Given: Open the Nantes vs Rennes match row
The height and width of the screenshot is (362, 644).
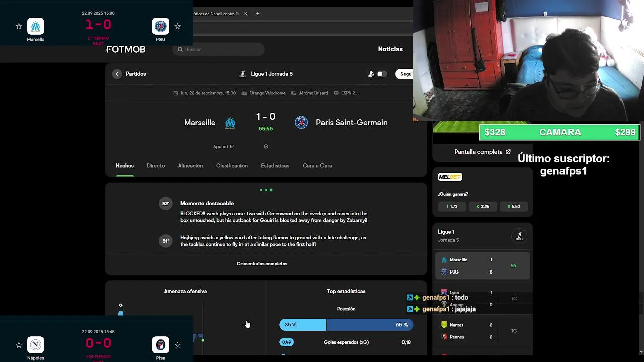Looking at the screenshot, I should (482, 331).
